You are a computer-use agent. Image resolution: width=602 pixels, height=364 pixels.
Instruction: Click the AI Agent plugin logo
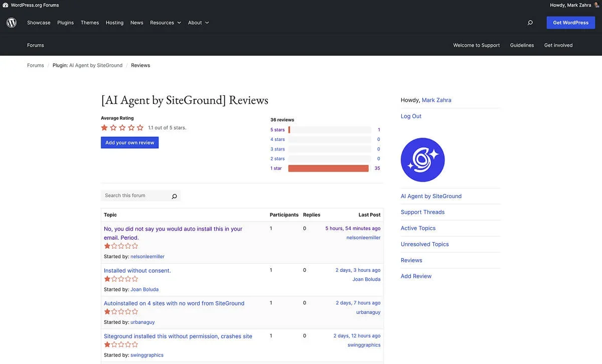(422, 160)
